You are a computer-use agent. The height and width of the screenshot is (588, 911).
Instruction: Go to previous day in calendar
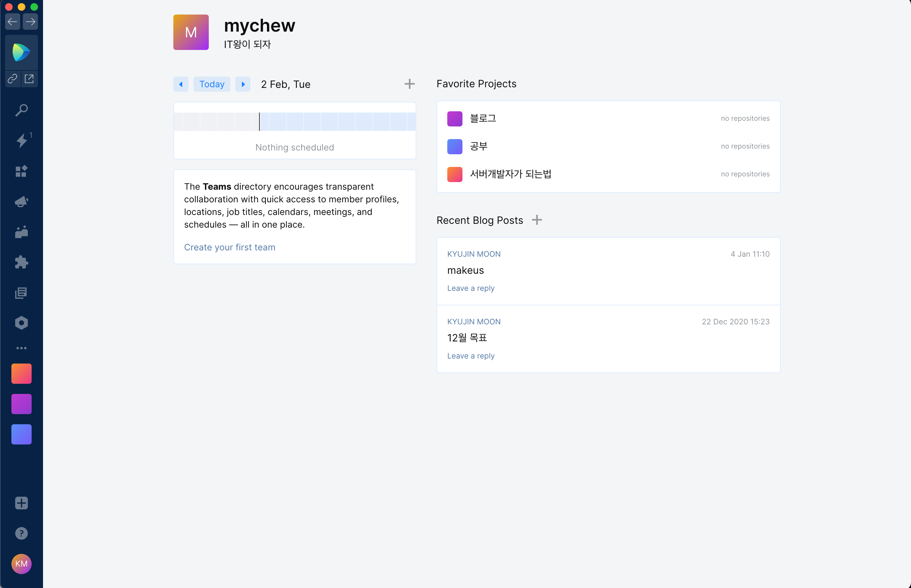click(181, 84)
